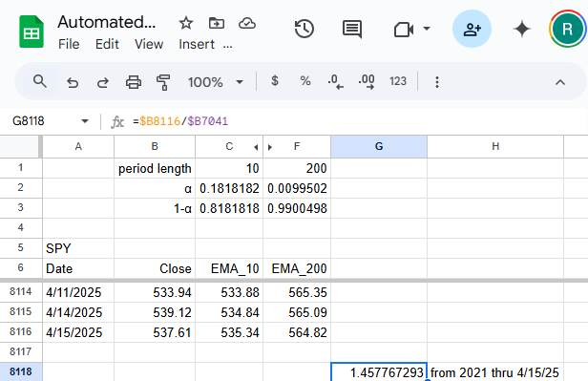Open Google account avatar R

tap(567, 29)
